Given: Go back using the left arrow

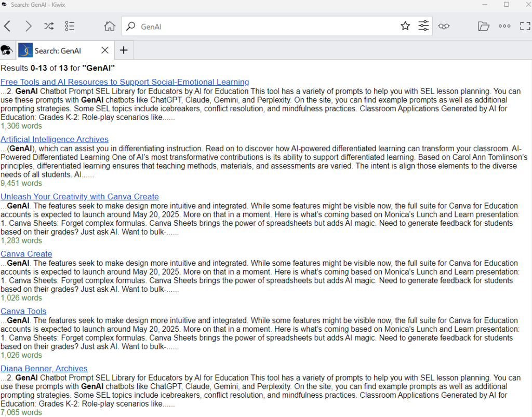Looking at the screenshot, I should [8, 26].
